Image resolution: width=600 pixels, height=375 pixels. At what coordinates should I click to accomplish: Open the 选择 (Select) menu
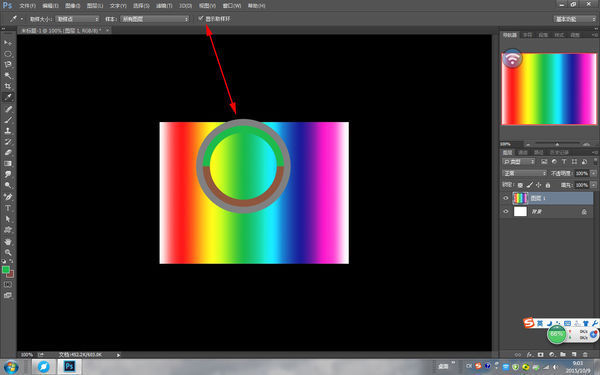(x=141, y=6)
